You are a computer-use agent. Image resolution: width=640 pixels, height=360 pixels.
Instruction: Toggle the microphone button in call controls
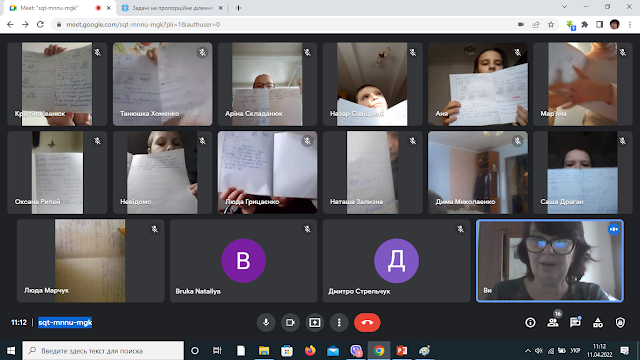tap(266, 322)
